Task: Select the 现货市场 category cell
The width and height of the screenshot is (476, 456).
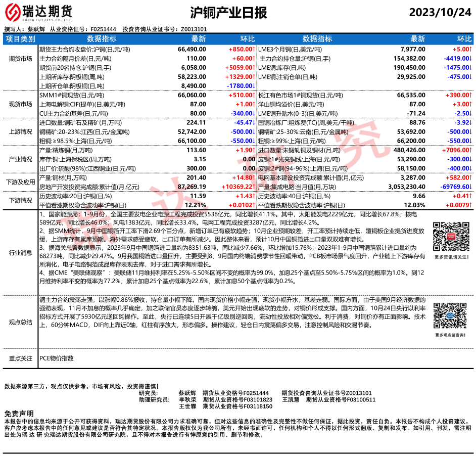Action: [20, 104]
